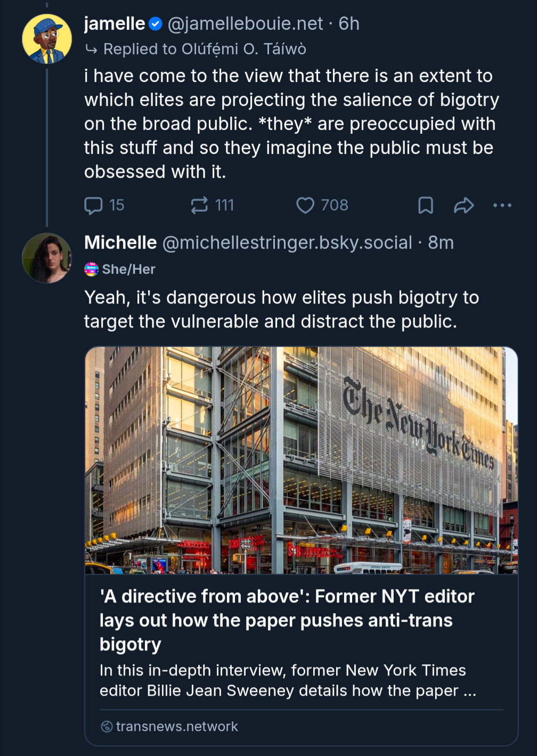Image resolution: width=537 pixels, height=756 pixels.
Task: Open the 'A directive from above' article headline
Action: click(x=287, y=620)
